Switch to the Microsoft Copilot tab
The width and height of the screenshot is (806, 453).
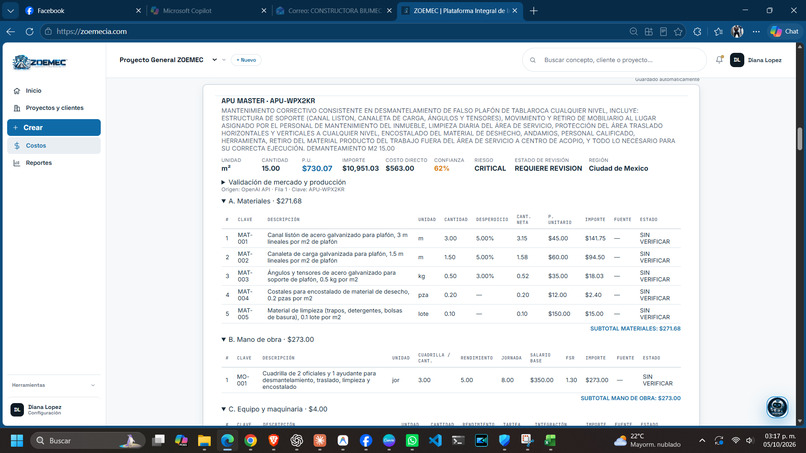208,11
